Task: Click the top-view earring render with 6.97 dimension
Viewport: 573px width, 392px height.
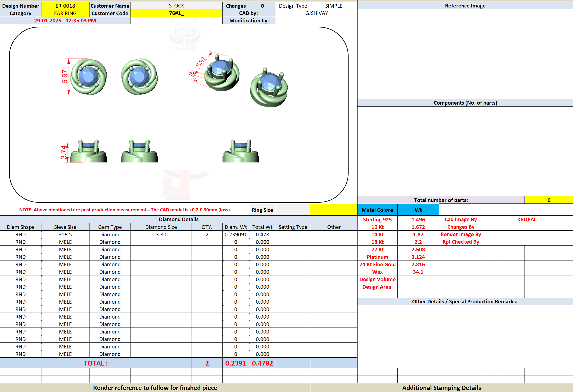Action: [x=88, y=77]
